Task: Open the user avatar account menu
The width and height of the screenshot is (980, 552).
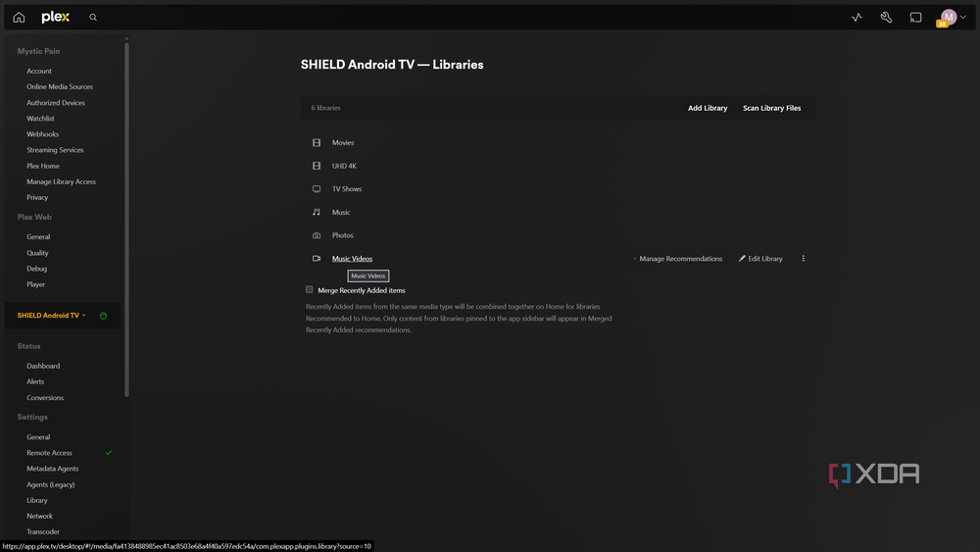Action: pos(952,18)
